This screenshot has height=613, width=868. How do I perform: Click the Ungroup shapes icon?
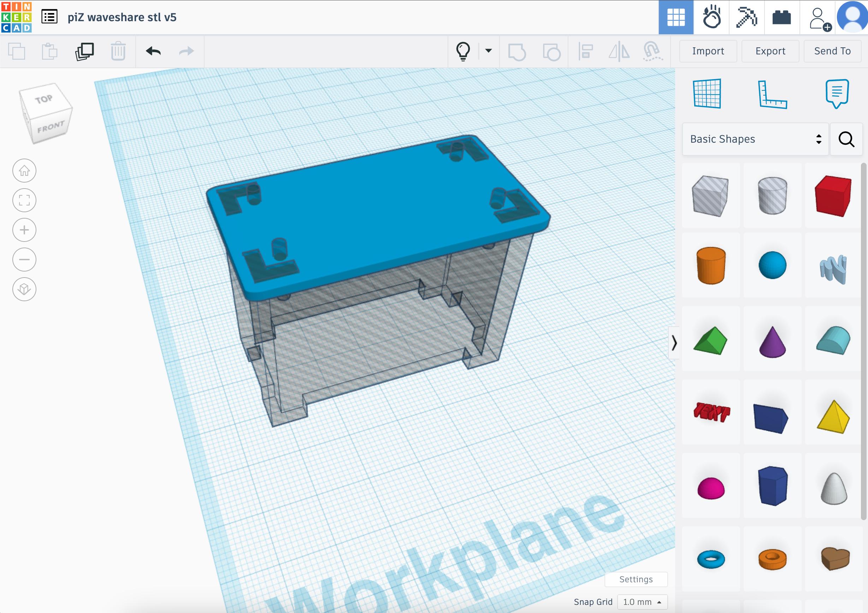551,52
